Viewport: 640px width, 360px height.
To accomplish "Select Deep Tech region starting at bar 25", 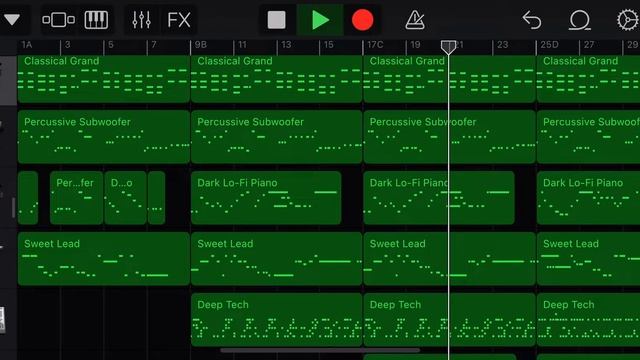I will coord(588,320).
